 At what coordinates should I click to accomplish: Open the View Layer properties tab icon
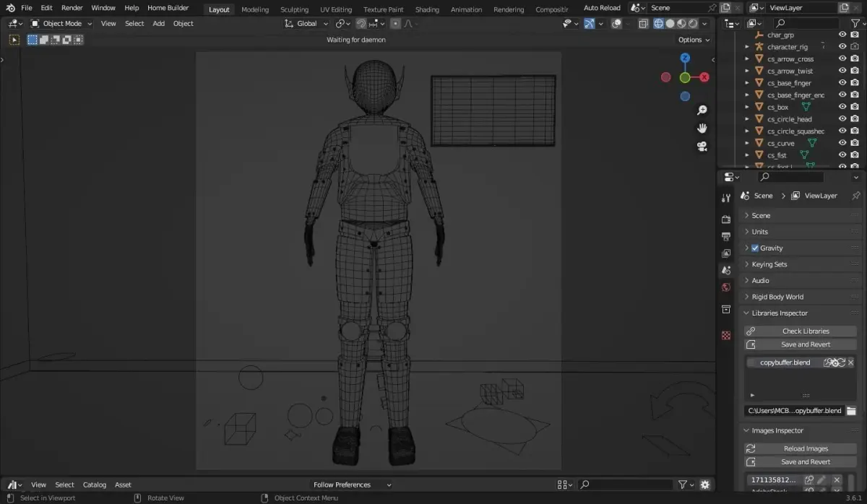pos(726,253)
